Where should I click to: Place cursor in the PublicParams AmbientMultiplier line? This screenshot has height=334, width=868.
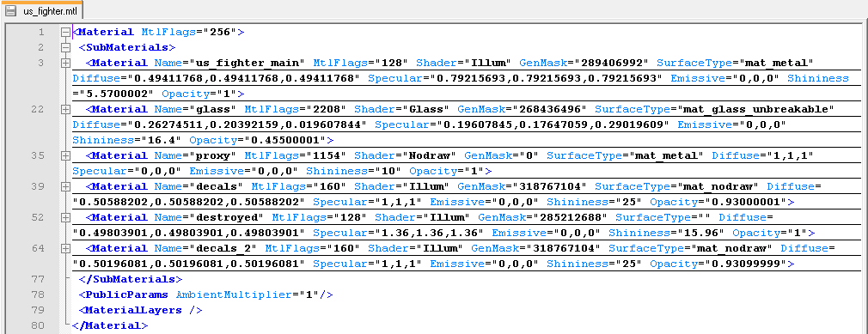206,295
